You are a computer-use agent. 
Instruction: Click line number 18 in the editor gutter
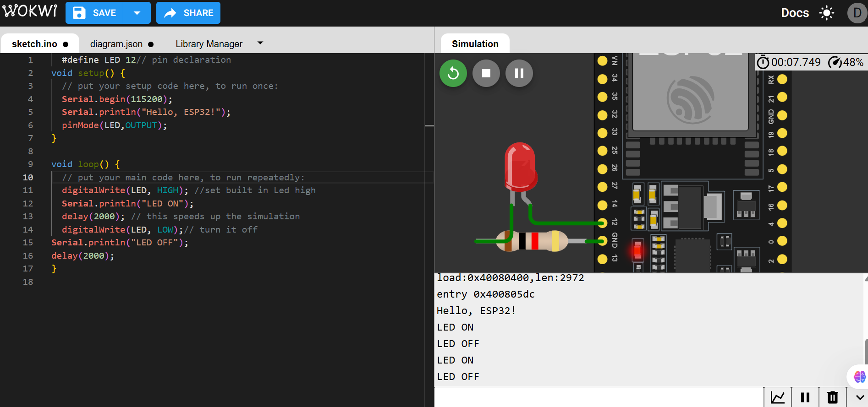pyautogui.click(x=28, y=282)
